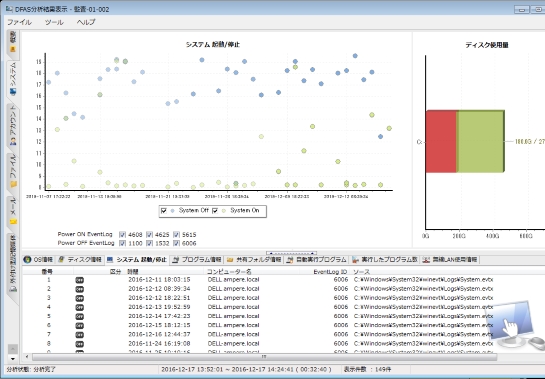Open the ヘルプ menu
545x379 pixels.
point(86,22)
